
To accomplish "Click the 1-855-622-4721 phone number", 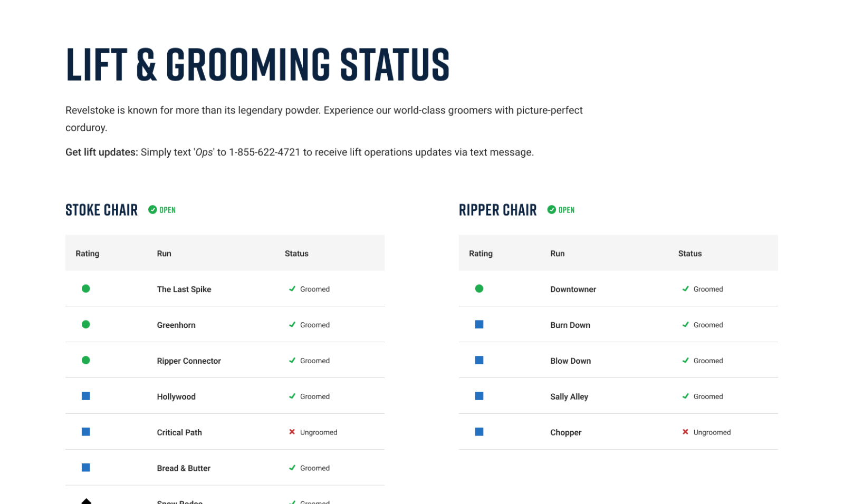I will [x=264, y=152].
